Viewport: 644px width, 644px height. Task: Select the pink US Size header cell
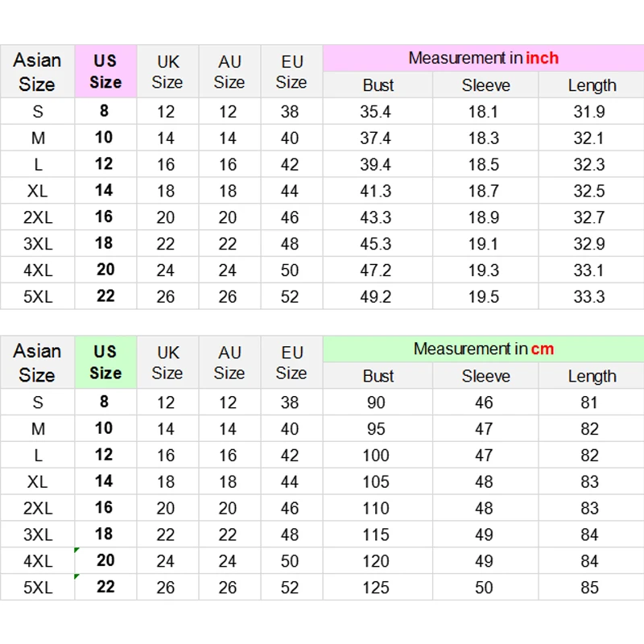(x=105, y=71)
